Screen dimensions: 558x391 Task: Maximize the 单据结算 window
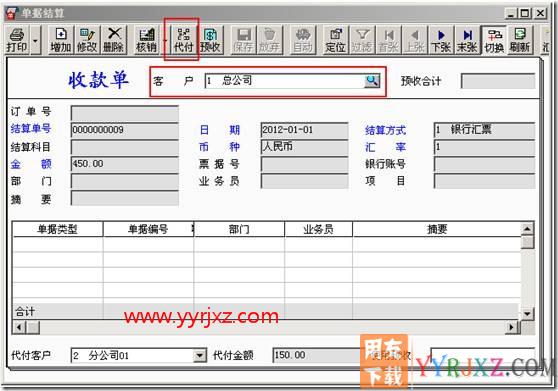click(525, 14)
